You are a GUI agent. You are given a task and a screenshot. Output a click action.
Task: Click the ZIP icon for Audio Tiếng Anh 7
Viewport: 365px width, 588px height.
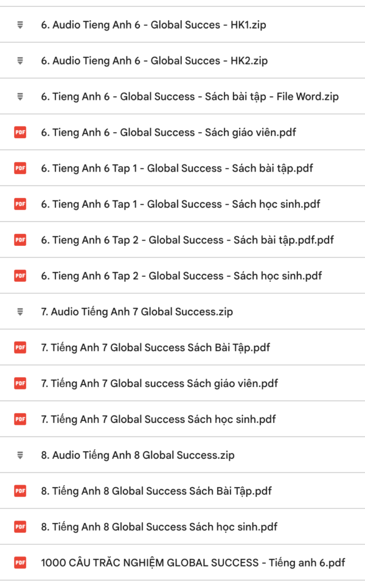point(19,312)
